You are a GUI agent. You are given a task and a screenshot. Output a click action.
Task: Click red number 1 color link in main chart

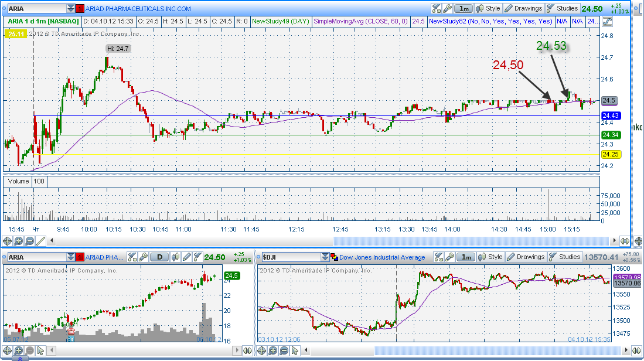pos(80,9)
